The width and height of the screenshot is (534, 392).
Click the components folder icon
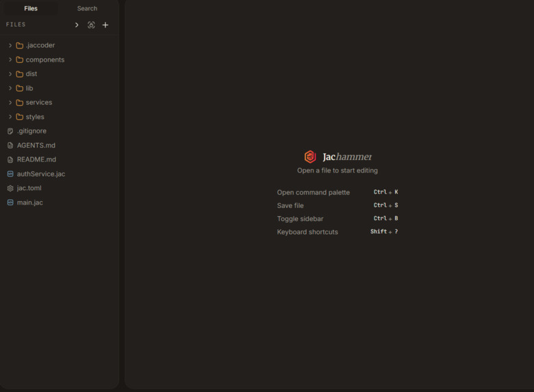pos(20,60)
